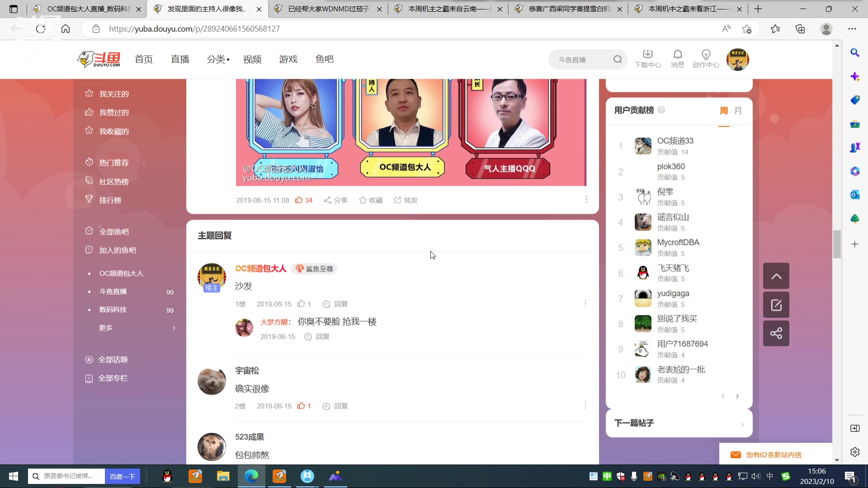The height and width of the screenshot is (488, 868).
Task: Open the main post's more options menu
Action: click(x=586, y=199)
